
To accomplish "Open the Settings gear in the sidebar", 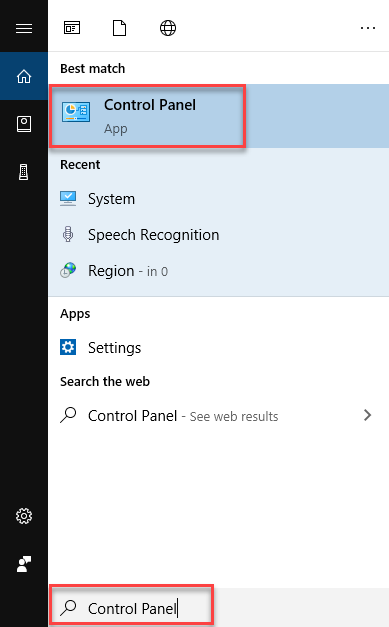I will pyautogui.click(x=24, y=516).
